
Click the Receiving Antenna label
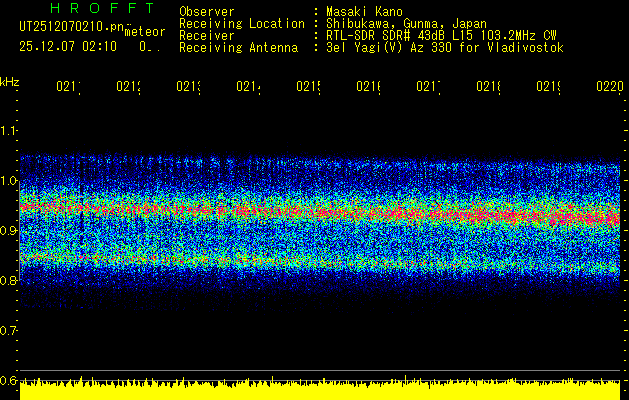[238, 48]
